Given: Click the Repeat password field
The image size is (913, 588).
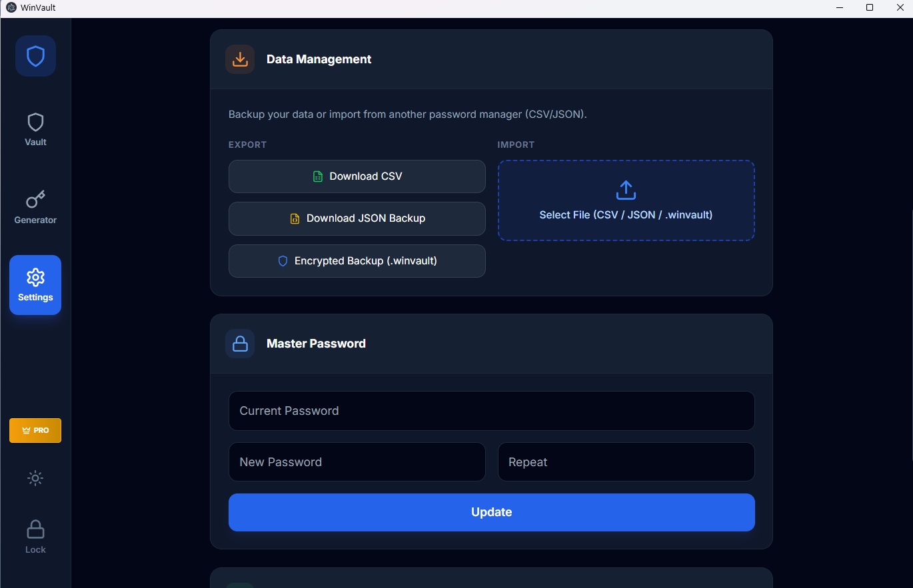Looking at the screenshot, I should point(626,462).
